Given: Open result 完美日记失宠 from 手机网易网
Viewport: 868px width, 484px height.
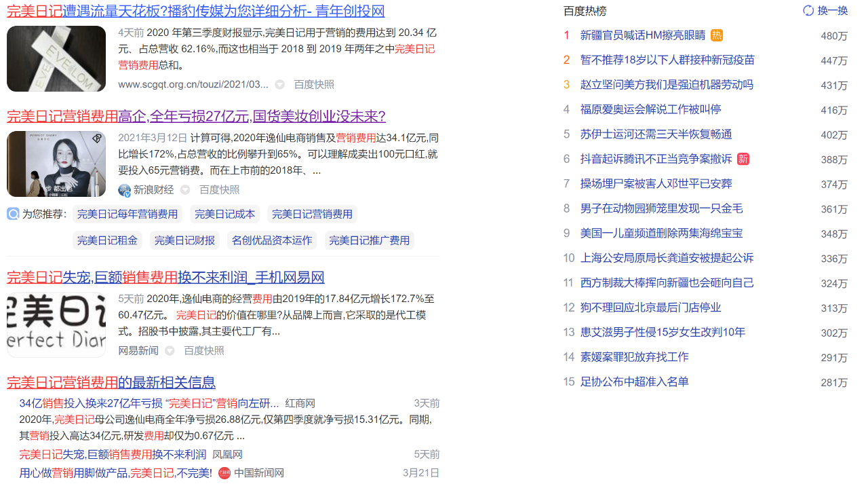Looking at the screenshot, I should click(165, 277).
